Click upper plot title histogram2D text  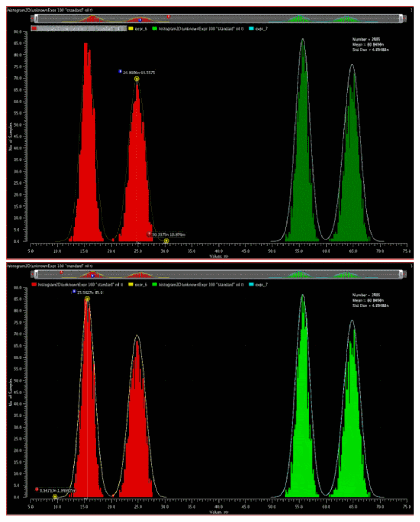(x=50, y=10)
